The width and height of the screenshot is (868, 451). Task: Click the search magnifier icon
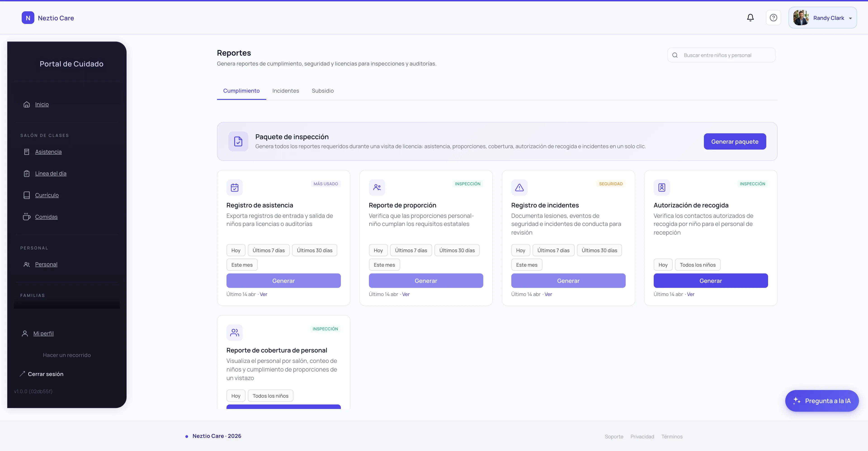point(675,55)
